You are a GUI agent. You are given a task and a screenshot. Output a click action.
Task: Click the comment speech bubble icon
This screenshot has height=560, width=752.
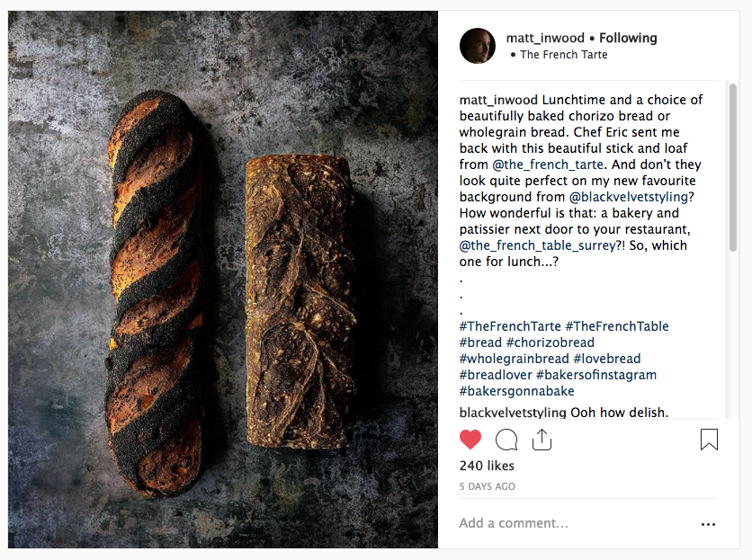506,440
